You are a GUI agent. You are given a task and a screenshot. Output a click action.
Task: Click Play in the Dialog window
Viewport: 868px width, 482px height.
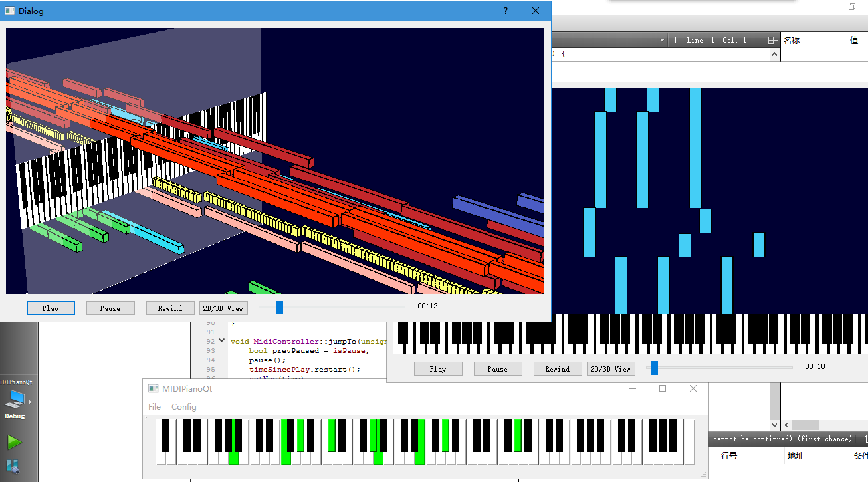(x=51, y=308)
